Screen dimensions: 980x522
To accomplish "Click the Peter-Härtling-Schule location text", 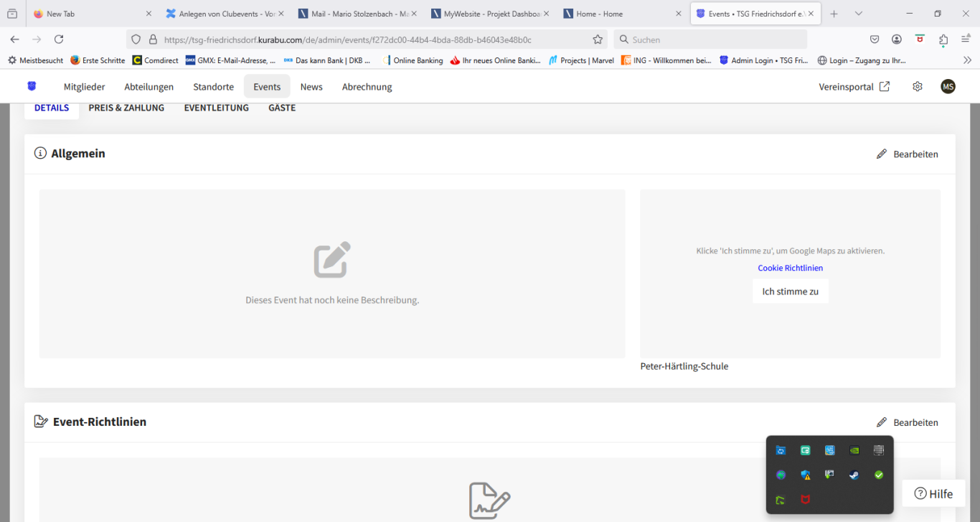I will [x=684, y=366].
